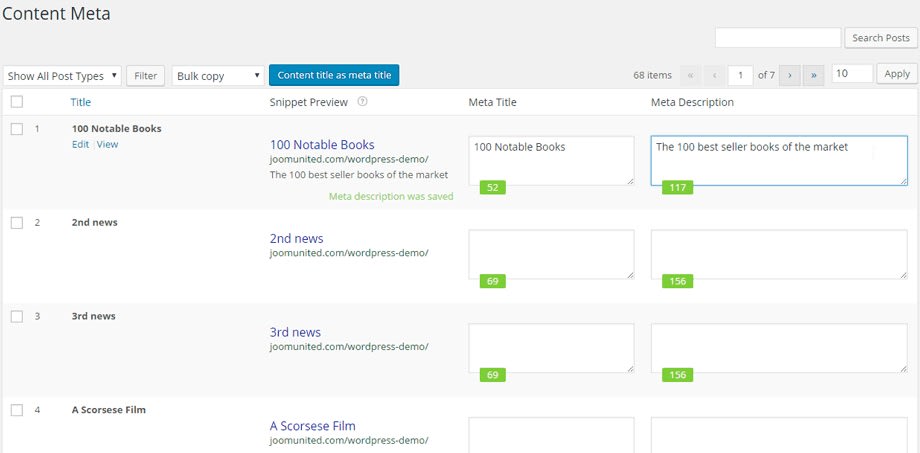Click meta title field for 3rd news

(551, 348)
